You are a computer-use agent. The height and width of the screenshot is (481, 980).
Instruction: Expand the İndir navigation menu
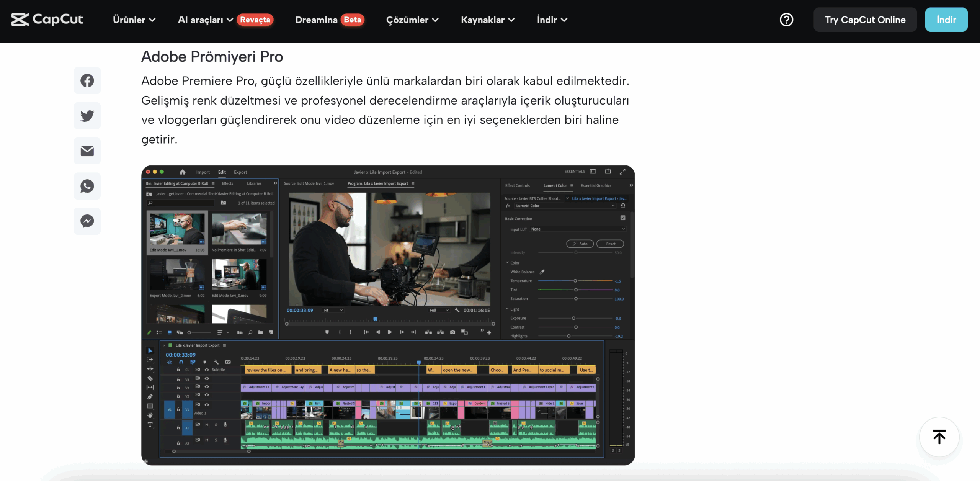tap(552, 20)
